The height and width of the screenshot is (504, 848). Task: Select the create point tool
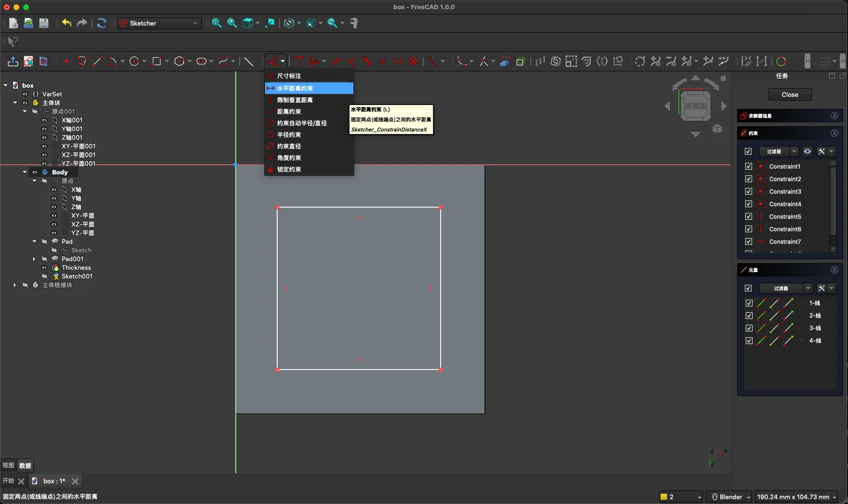(x=67, y=61)
